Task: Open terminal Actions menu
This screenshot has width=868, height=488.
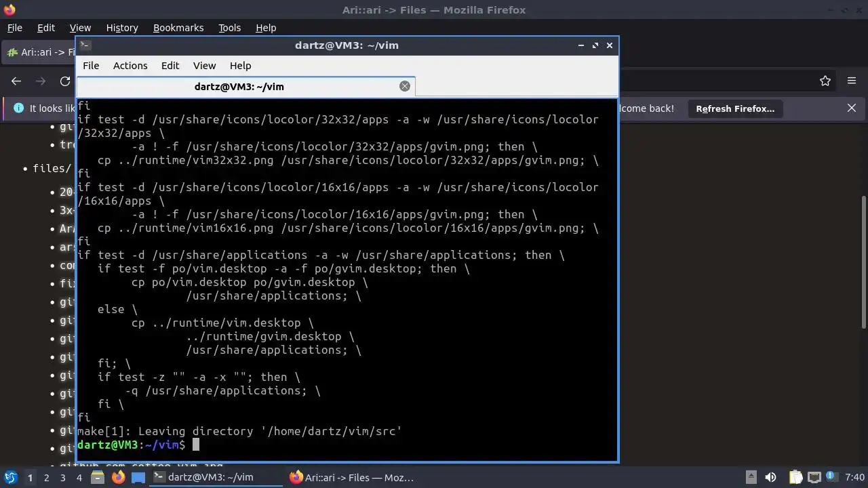Action: [130, 66]
